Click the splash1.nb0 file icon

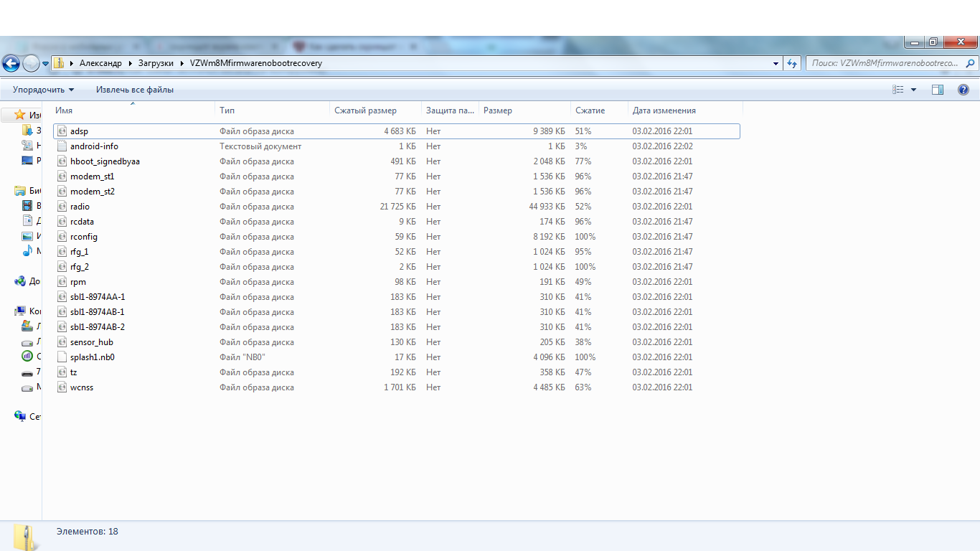62,357
